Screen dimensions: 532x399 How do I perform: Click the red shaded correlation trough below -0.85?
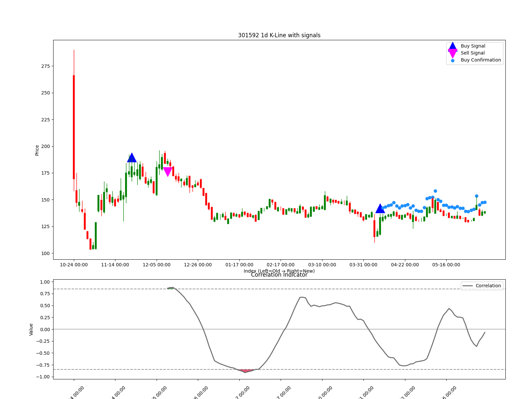[x=246, y=371]
